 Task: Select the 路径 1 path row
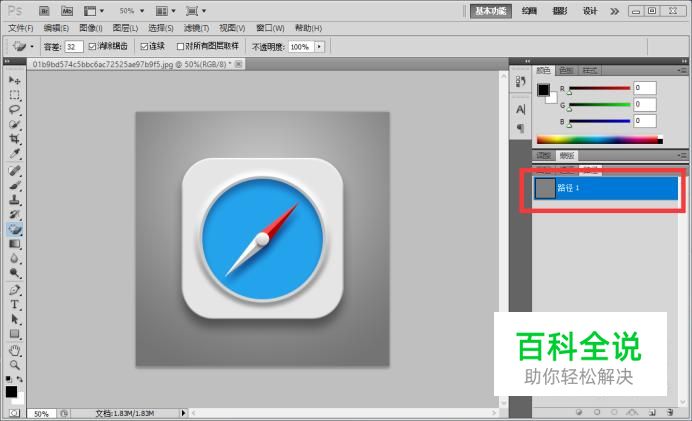click(606, 188)
